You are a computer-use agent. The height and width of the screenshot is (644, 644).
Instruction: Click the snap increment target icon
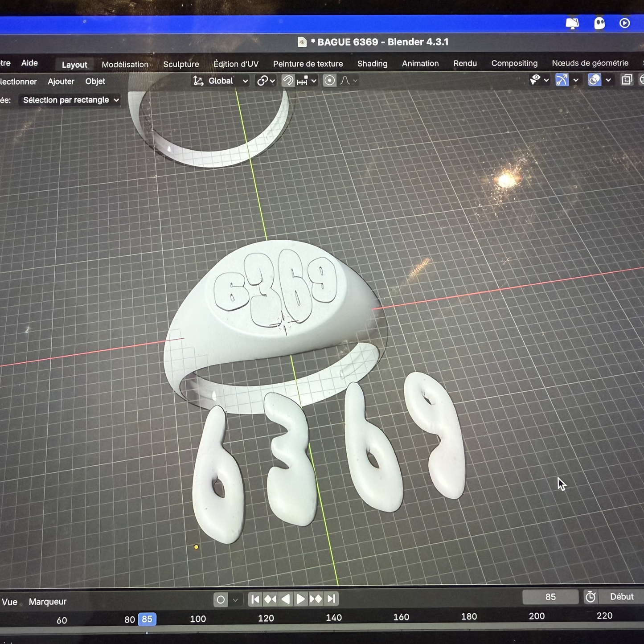click(303, 81)
